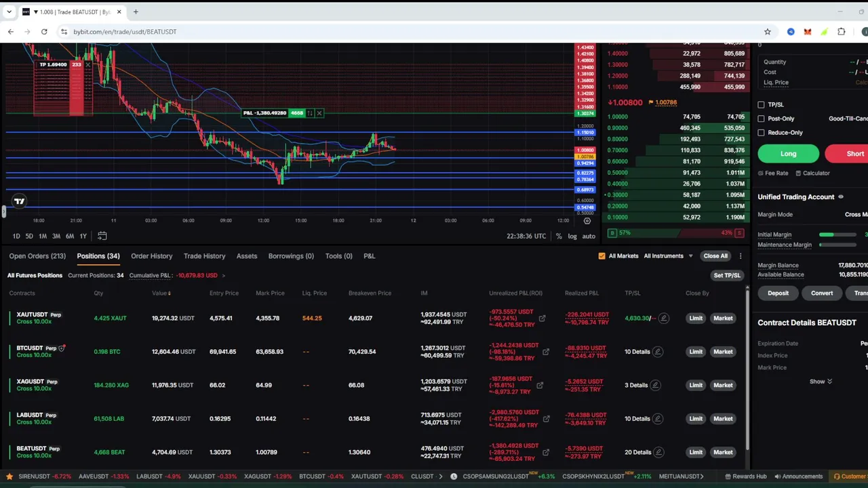This screenshot has width=868, height=488.
Task: Open a new browser tab
Action: tap(136, 12)
